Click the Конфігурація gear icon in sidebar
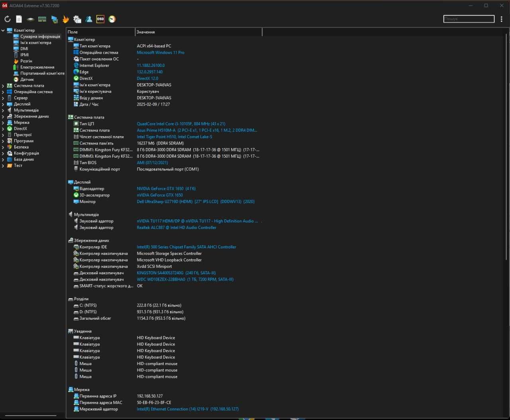This screenshot has height=420, width=510. pos(10,153)
